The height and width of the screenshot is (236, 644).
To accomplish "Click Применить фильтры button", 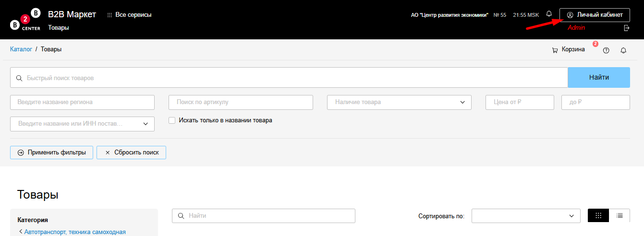I will click(51, 153).
